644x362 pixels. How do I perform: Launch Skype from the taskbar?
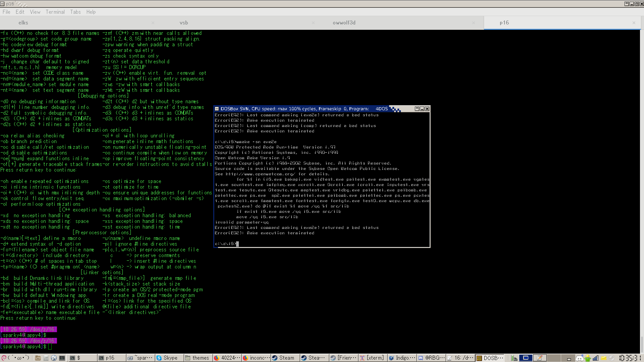(x=169, y=358)
